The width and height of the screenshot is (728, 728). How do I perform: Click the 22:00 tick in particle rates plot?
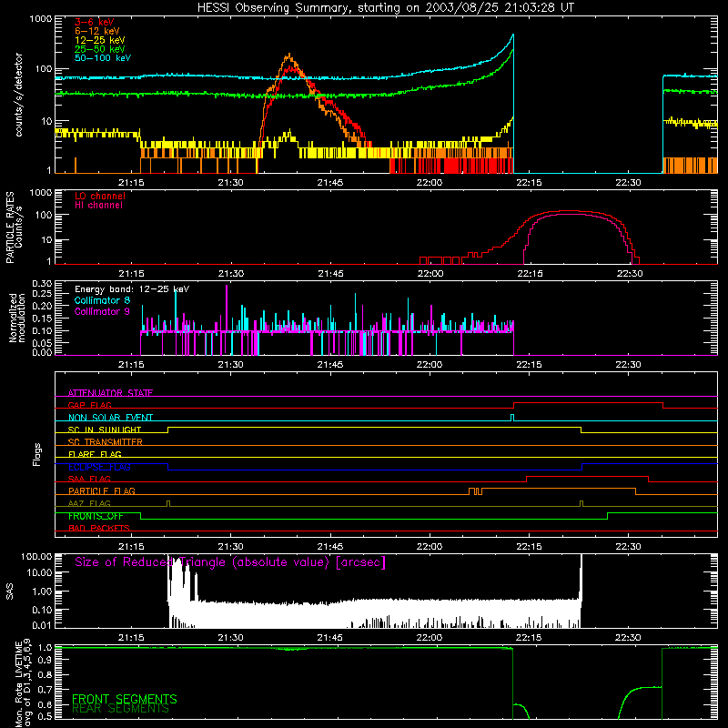click(430, 274)
